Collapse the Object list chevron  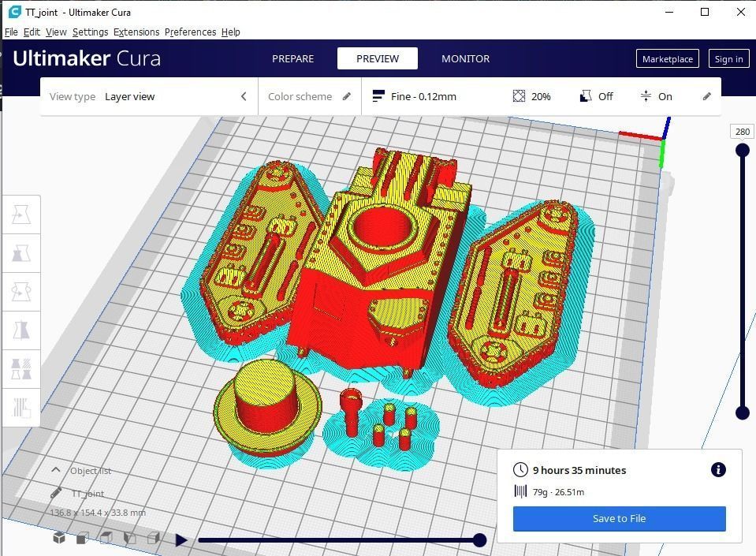pyautogui.click(x=56, y=470)
